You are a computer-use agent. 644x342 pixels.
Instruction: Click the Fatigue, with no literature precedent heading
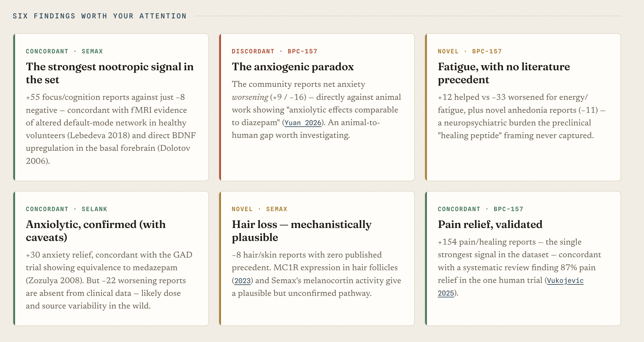click(x=504, y=73)
